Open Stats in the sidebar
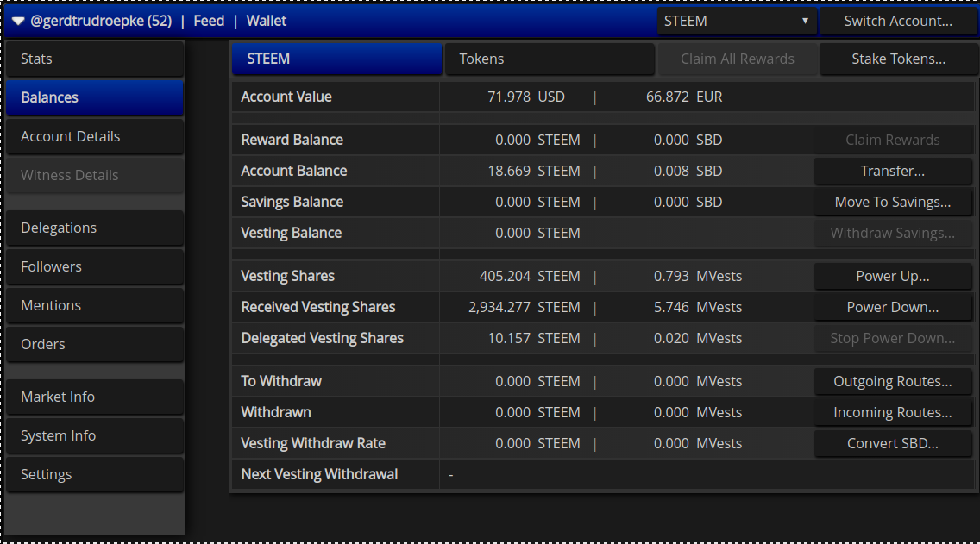The height and width of the screenshot is (544, 980). (x=95, y=59)
